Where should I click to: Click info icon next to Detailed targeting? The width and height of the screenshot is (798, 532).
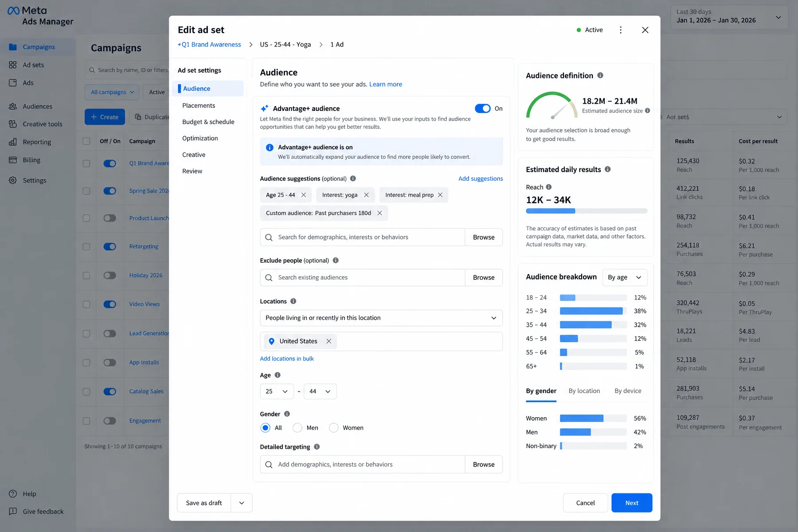(317, 447)
